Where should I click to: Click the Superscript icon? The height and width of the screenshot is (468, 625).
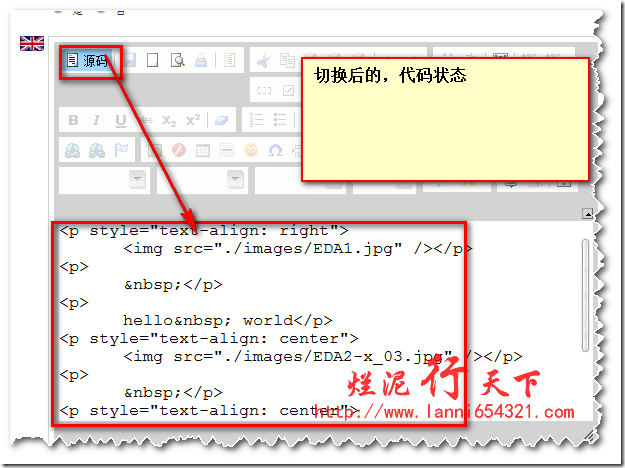click(193, 120)
